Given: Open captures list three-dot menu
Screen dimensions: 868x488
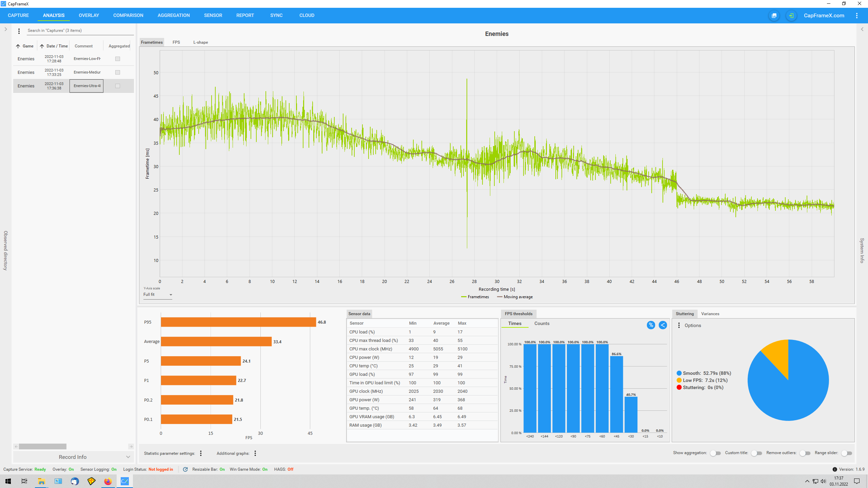Looking at the screenshot, I should (x=19, y=31).
